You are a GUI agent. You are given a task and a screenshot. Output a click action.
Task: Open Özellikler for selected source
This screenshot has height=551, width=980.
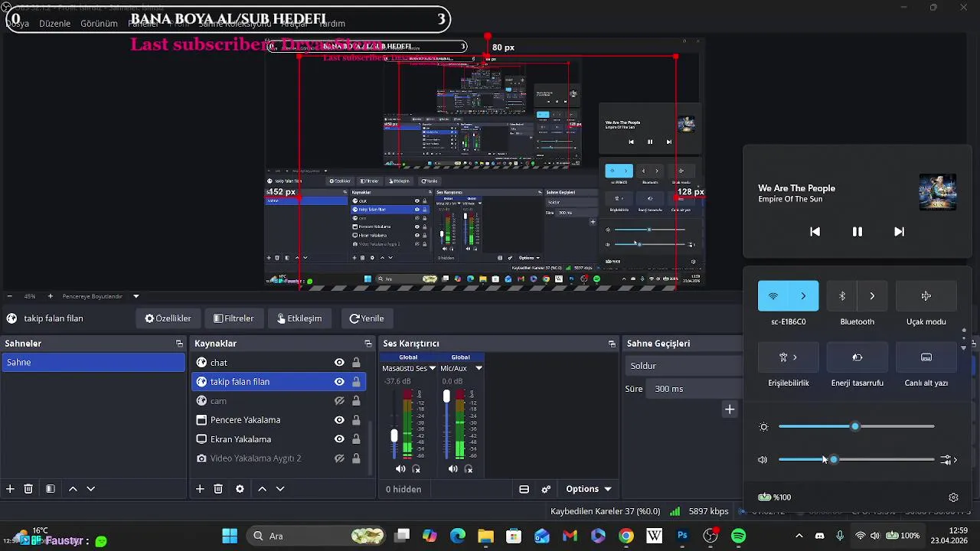(168, 318)
